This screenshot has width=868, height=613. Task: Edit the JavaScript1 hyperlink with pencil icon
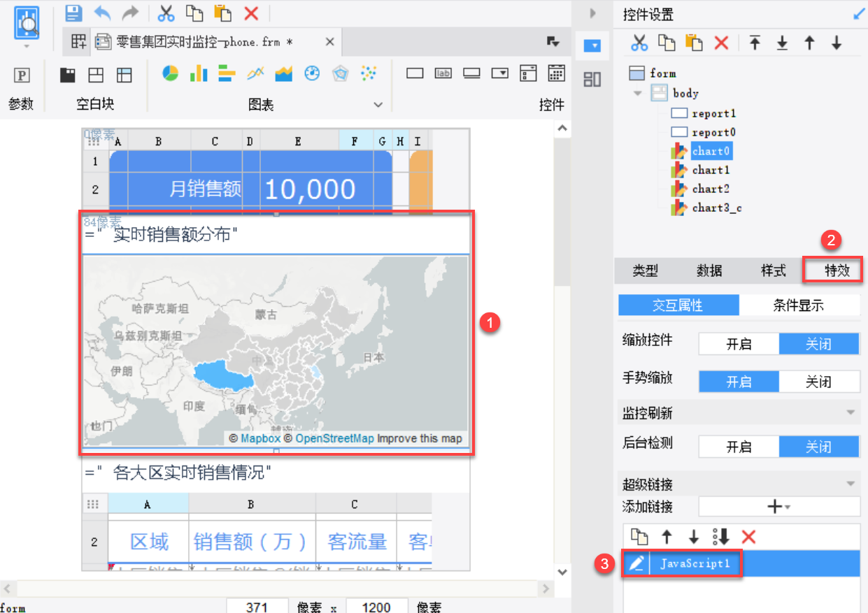click(x=636, y=563)
